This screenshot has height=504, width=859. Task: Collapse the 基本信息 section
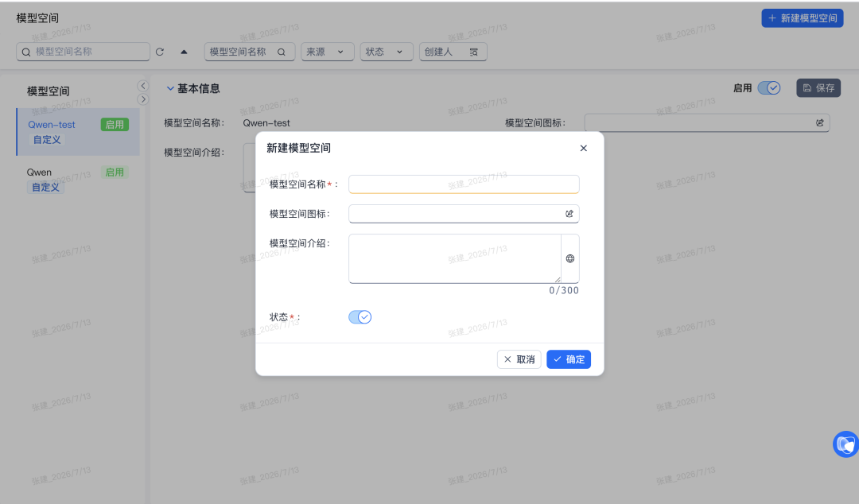(x=170, y=88)
